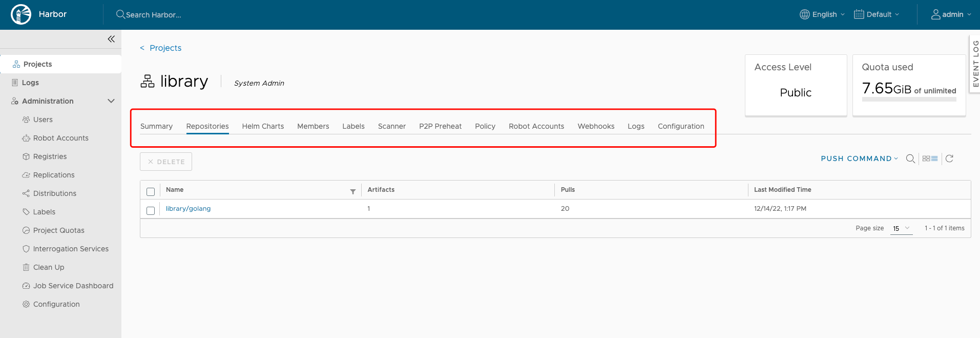Click the Users sidebar icon
980x338 pixels.
[x=26, y=120]
